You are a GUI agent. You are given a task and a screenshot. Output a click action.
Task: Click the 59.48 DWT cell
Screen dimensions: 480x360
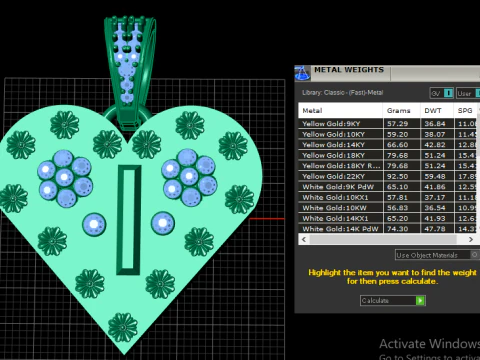click(437, 176)
